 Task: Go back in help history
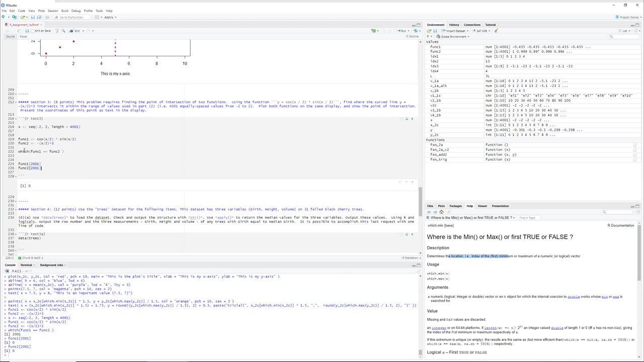[429, 212]
